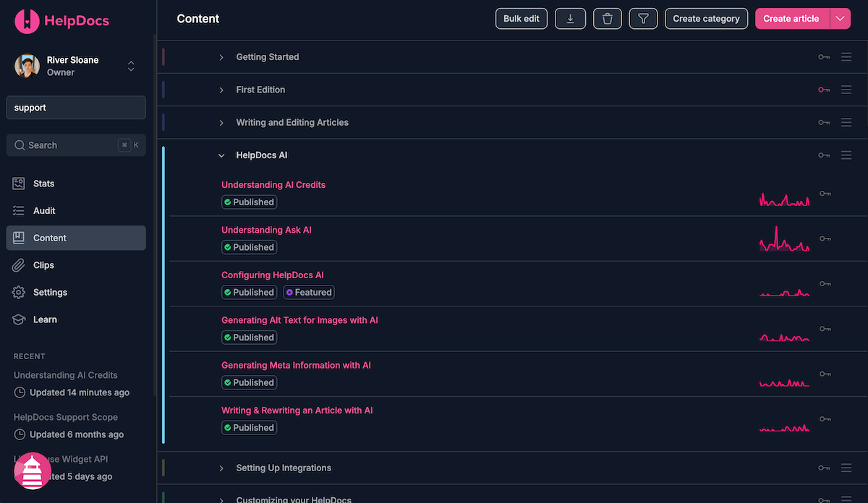Expand the First Edition category
The height and width of the screenshot is (503, 868).
click(x=221, y=90)
